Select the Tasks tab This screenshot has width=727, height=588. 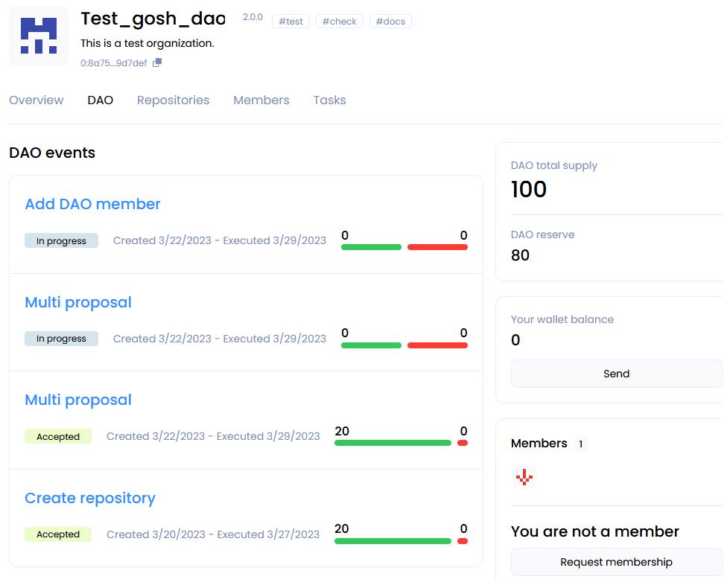click(329, 100)
